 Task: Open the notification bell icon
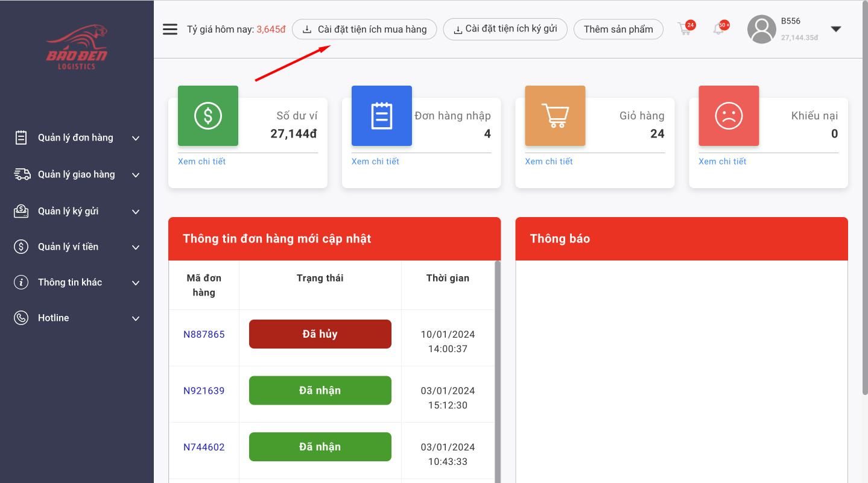click(720, 28)
